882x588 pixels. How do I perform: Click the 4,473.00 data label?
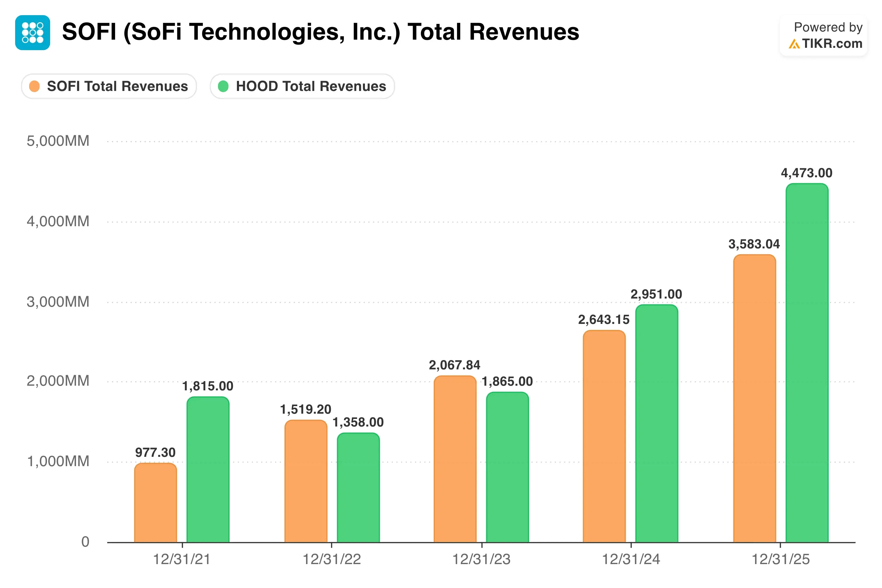click(807, 173)
